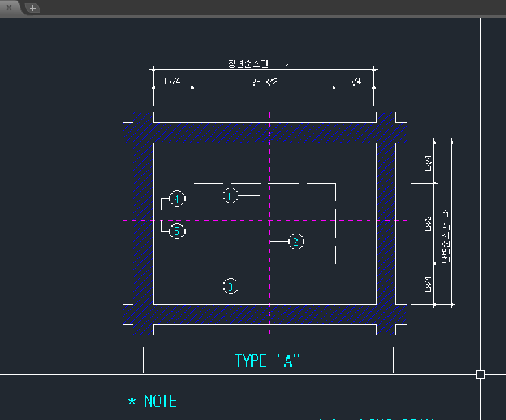
Task: Close the current drawing tab
Action: (x=9, y=8)
